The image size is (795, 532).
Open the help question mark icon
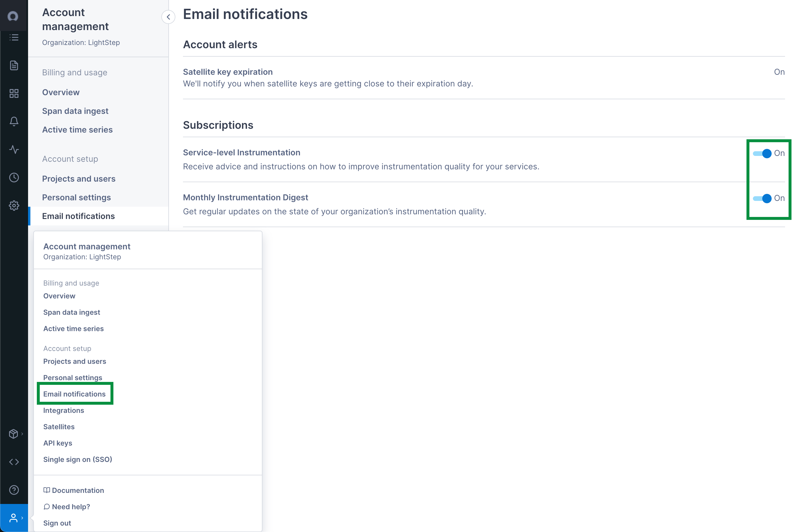click(x=14, y=490)
